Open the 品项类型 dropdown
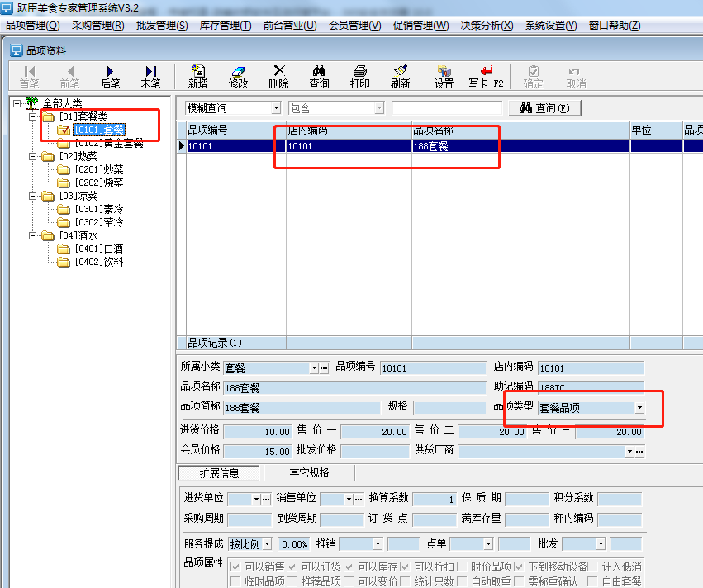 (x=639, y=407)
